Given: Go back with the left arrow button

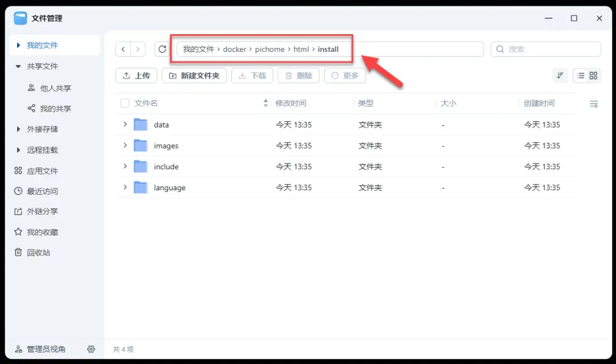Looking at the screenshot, I should click(123, 50).
